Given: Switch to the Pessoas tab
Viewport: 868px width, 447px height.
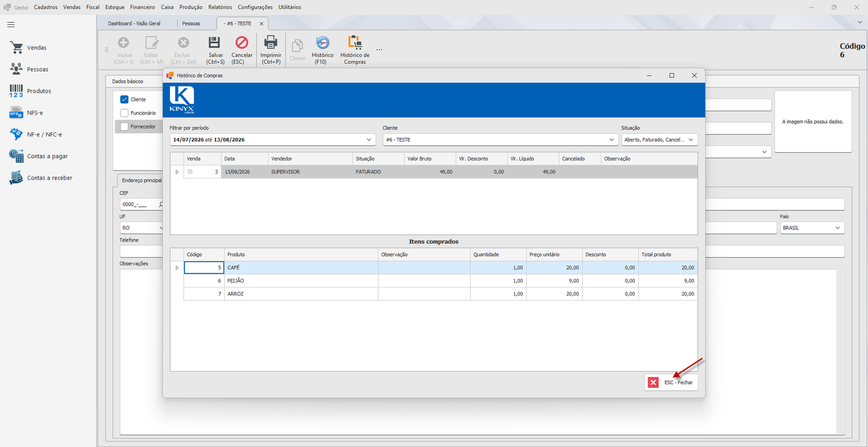Looking at the screenshot, I should point(191,23).
